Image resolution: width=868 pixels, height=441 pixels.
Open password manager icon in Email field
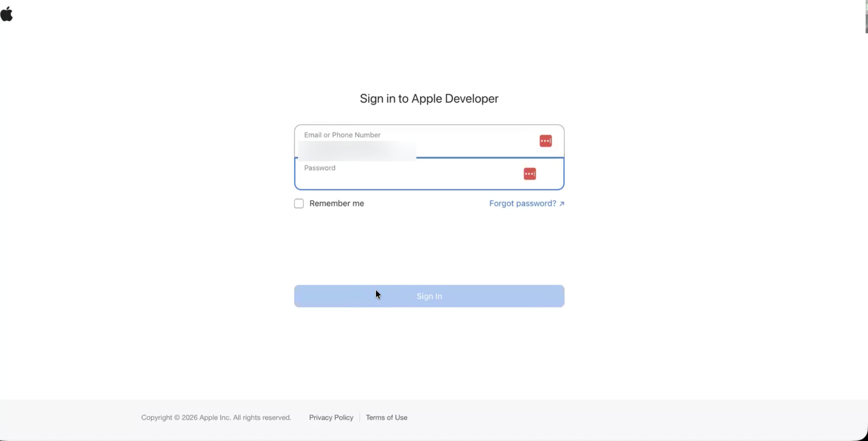tap(545, 141)
